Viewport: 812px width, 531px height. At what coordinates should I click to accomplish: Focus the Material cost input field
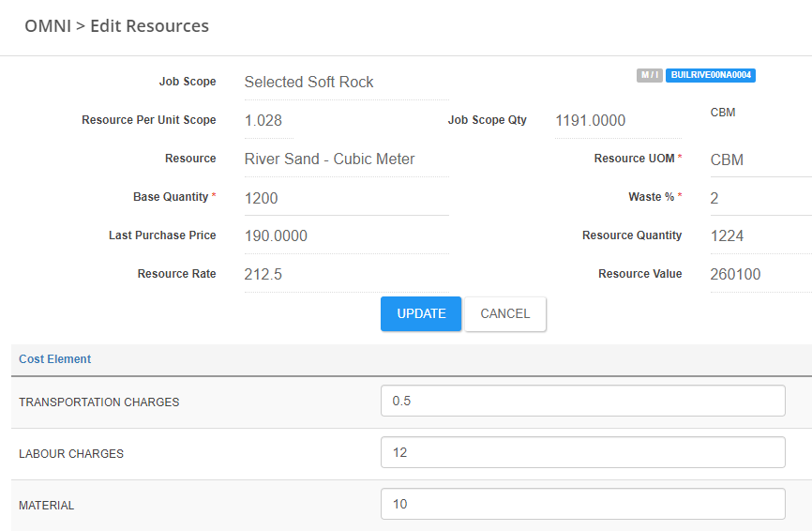point(582,504)
